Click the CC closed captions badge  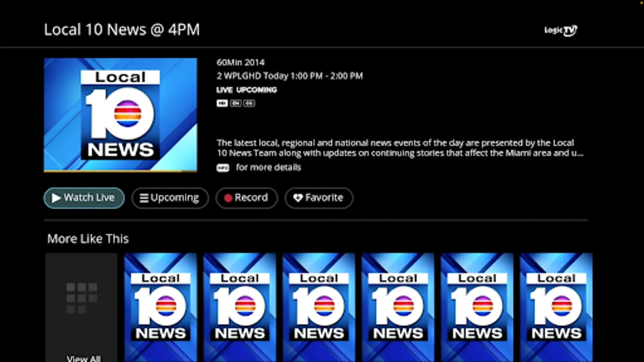[249, 103]
